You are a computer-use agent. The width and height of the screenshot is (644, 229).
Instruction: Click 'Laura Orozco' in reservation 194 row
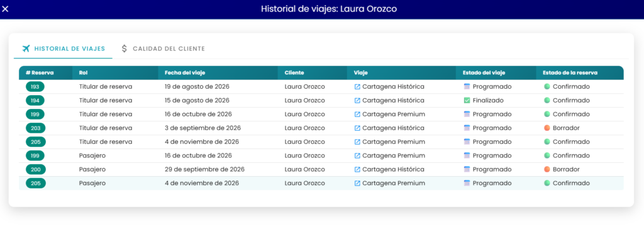[x=305, y=100]
